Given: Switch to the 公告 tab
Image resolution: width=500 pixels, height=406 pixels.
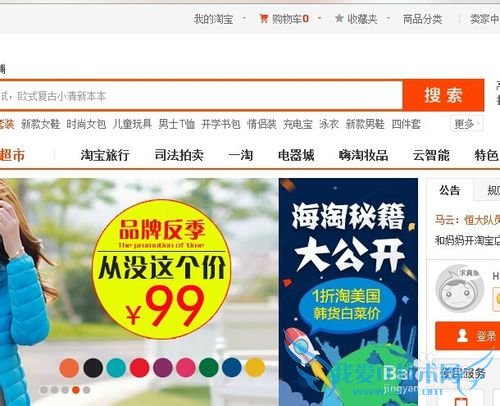Looking at the screenshot, I should (x=450, y=190).
